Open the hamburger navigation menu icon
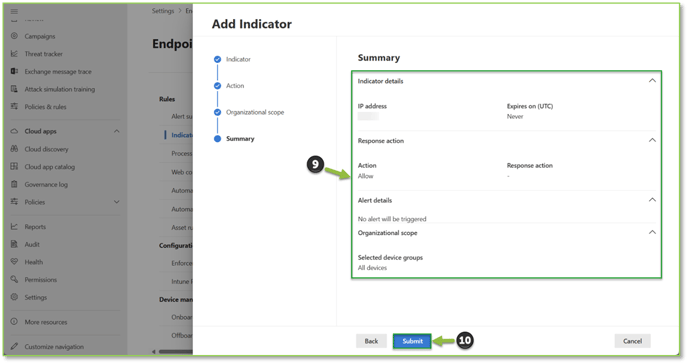This screenshot has width=688, height=364. point(14,11)
